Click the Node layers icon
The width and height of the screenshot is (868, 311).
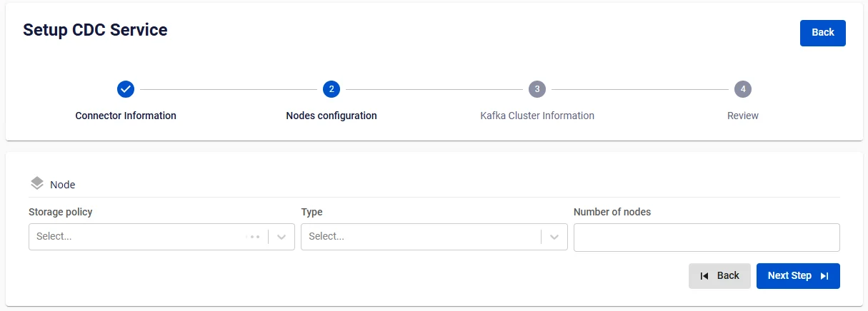[x=37, y=183]
